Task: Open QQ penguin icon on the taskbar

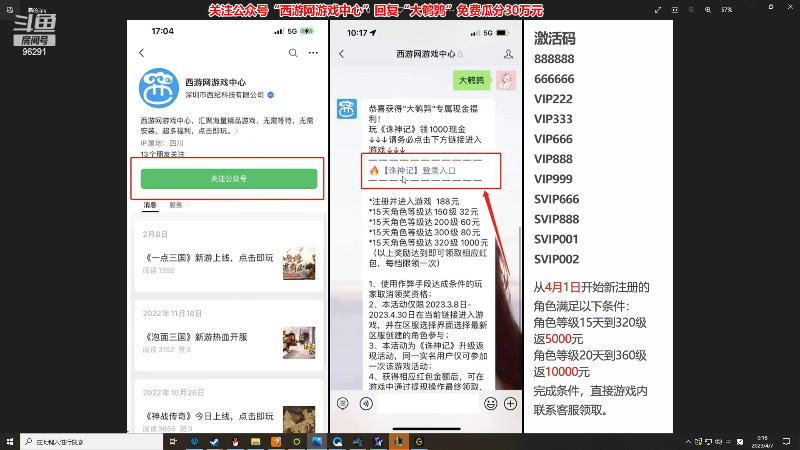Action: [235, 441]
